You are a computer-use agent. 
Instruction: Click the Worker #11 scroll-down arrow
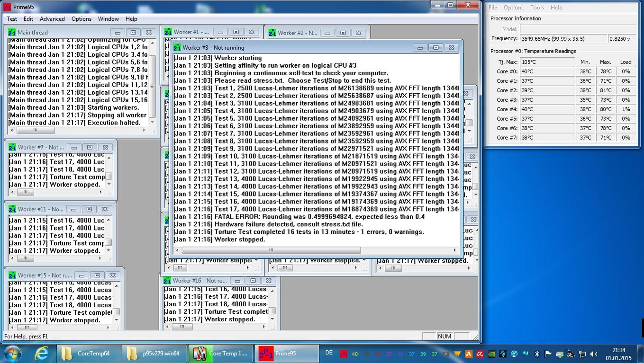coord(109,250)
